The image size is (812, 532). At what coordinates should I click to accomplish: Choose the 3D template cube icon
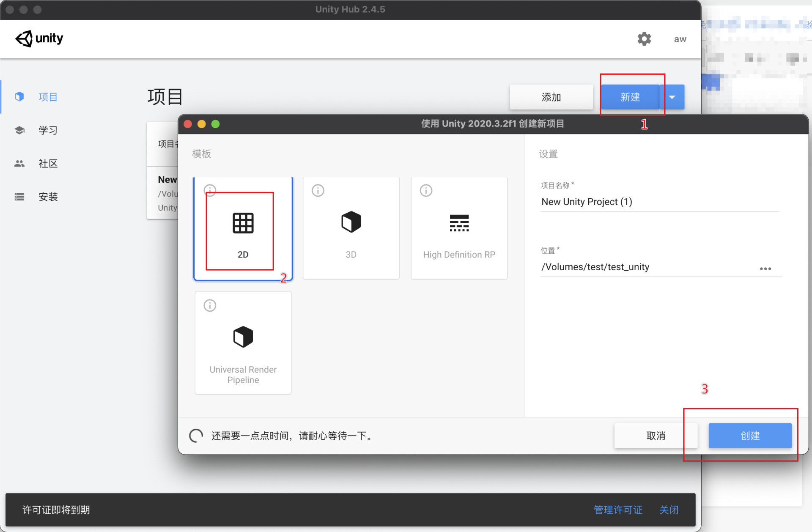[x=351, y=222]
